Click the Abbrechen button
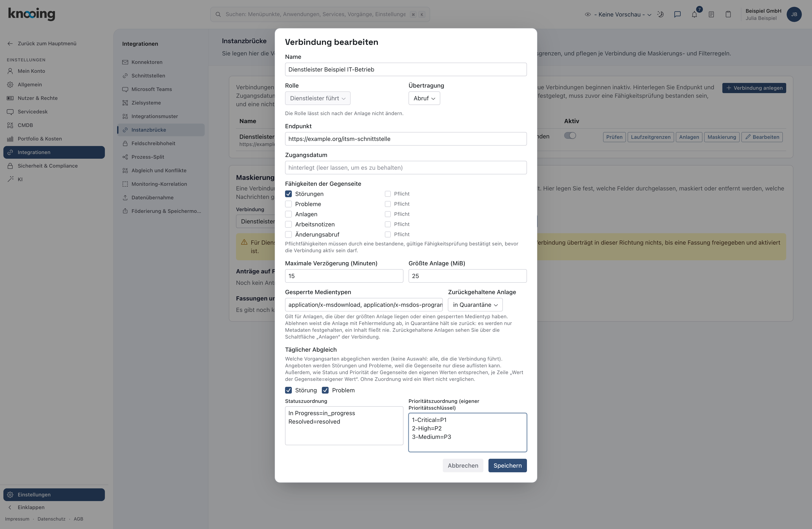Image resolution: width=812 pixels, height=529 pixels. [x=463, y=466]
